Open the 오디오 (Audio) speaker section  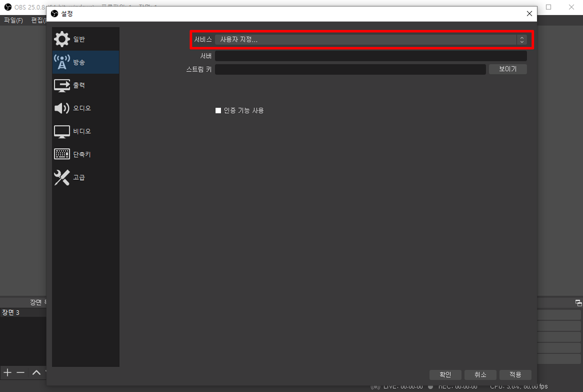(x=85, y=108)
